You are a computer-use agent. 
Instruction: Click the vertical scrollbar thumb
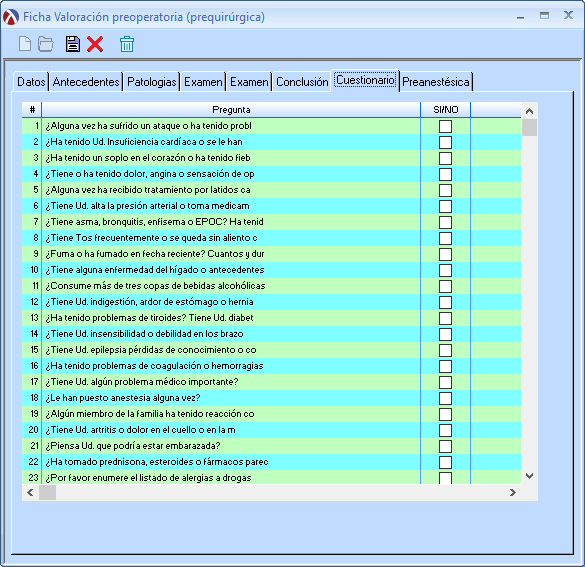pyautogui.click(x=529, y=128)
